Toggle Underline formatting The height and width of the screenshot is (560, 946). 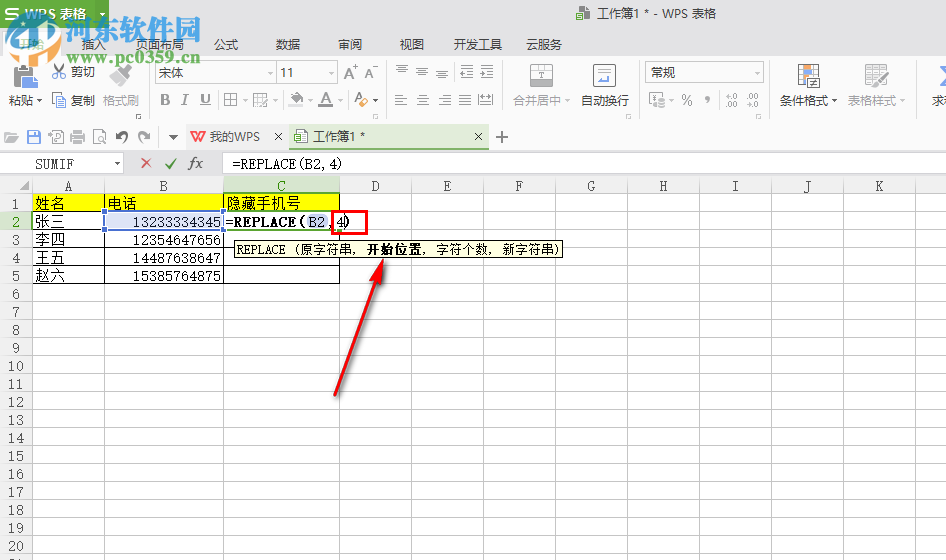(205, 100)
